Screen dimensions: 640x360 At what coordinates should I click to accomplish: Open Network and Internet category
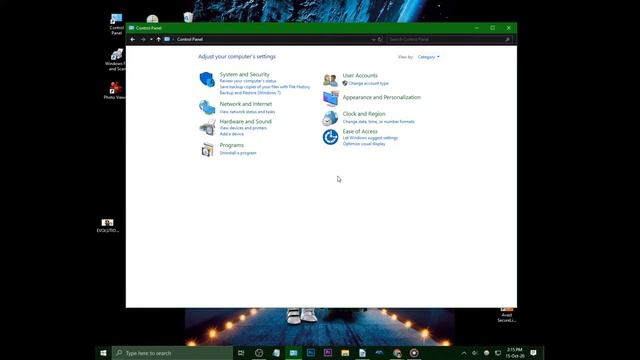[x=246, y=104]
